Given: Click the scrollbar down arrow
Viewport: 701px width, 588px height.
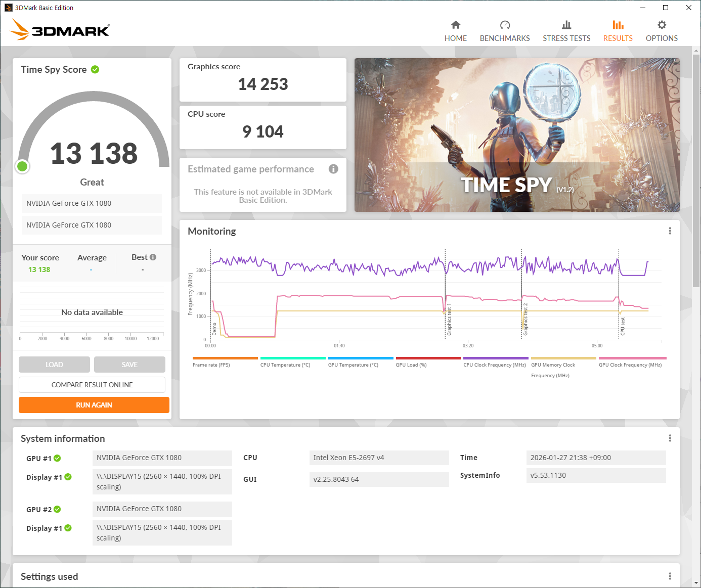Looking at the screenshot, I should coord(696,583).
